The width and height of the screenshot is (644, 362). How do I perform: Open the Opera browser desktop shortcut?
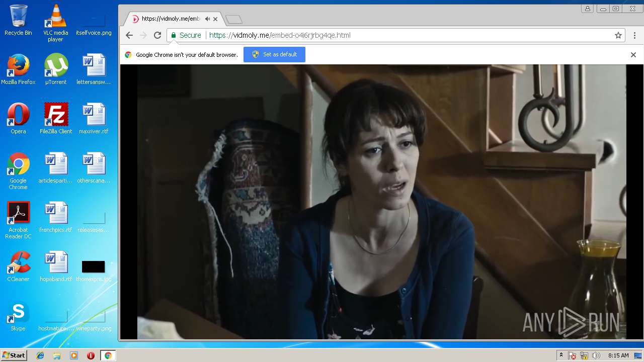tap(18, 118)
